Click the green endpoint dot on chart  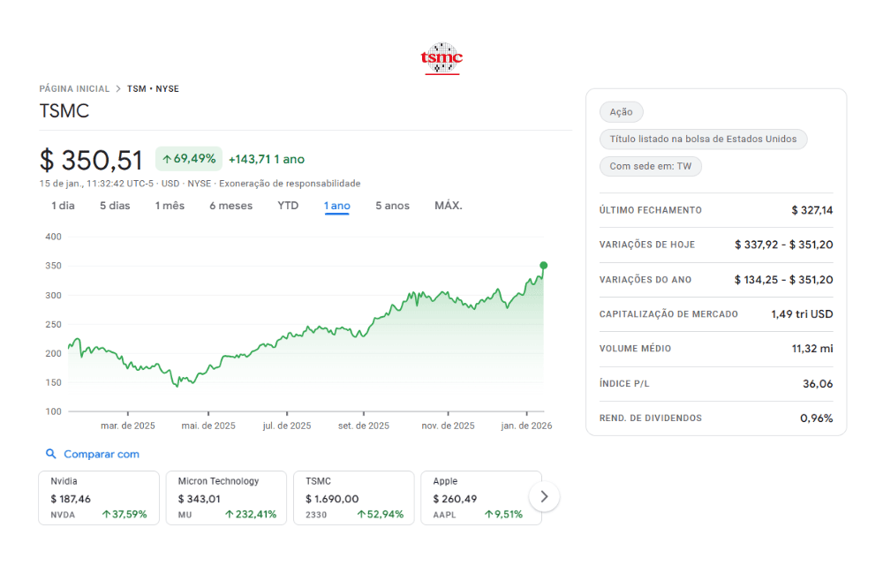point(543,265)
